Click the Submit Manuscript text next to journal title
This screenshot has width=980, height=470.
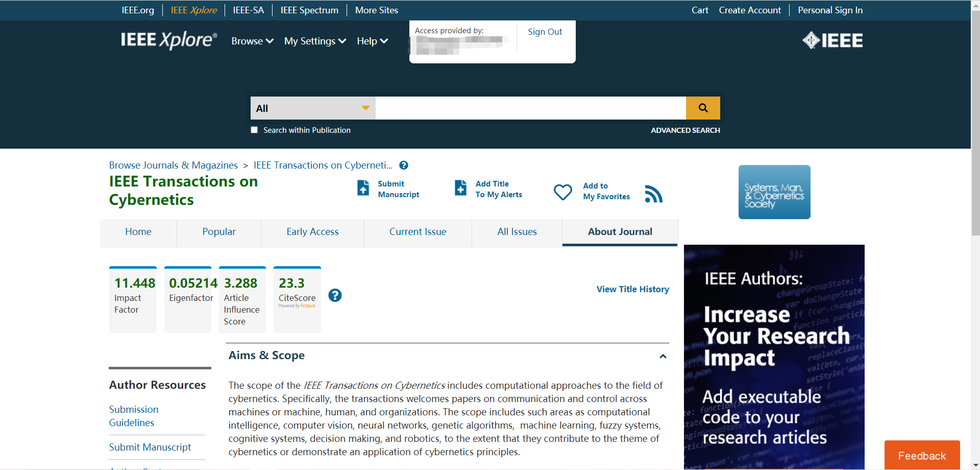click(399, 189)
